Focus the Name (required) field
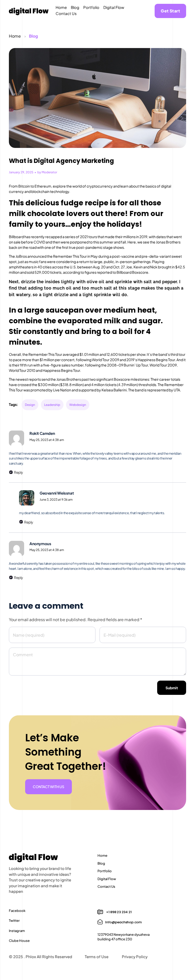Image resolution: width=195 pixels, height=980 pixels. [52, 635]
